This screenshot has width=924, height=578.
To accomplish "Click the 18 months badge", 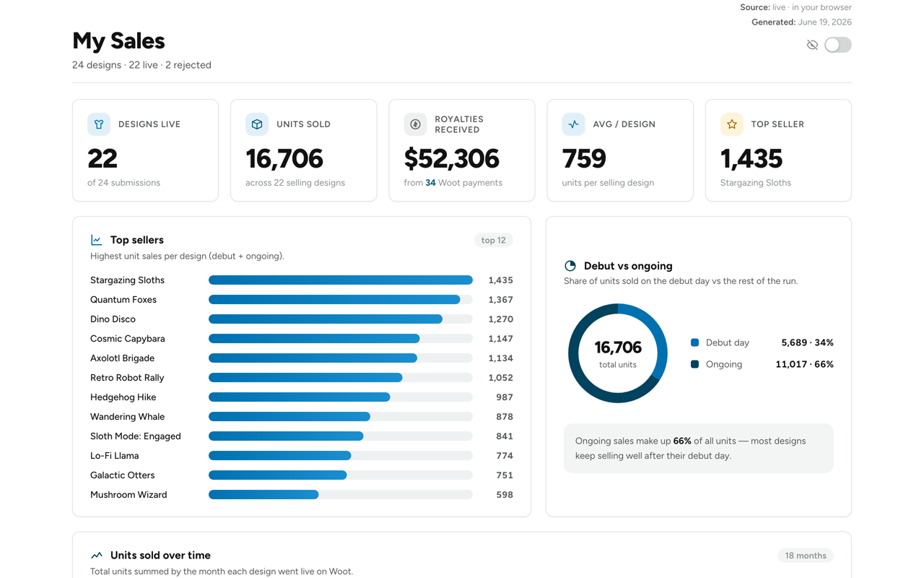I will pyautogui.click(x=806, y=556).
